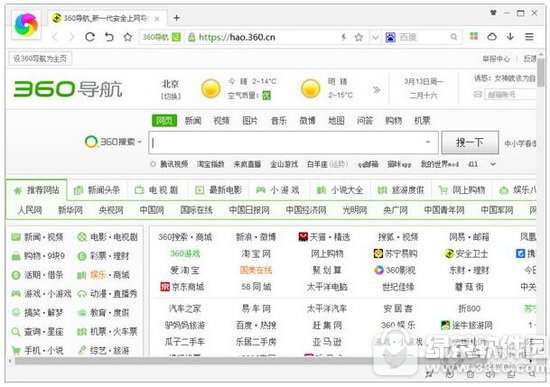Click the magnifier icon in the search box

454,37
